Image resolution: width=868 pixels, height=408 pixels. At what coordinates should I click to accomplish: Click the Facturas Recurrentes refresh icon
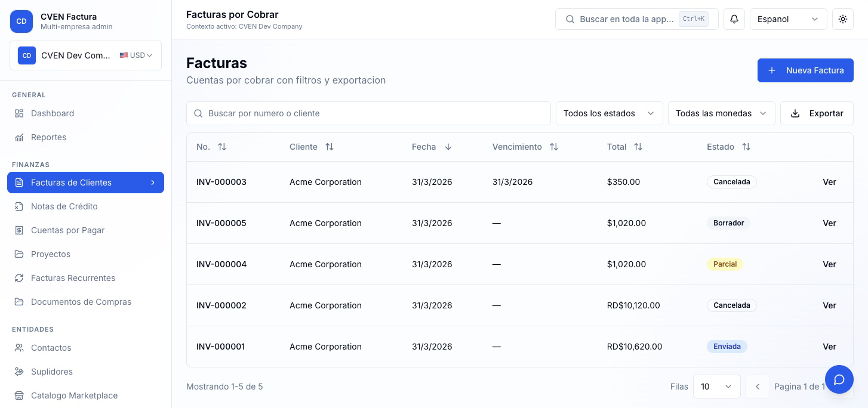(19, 278)
